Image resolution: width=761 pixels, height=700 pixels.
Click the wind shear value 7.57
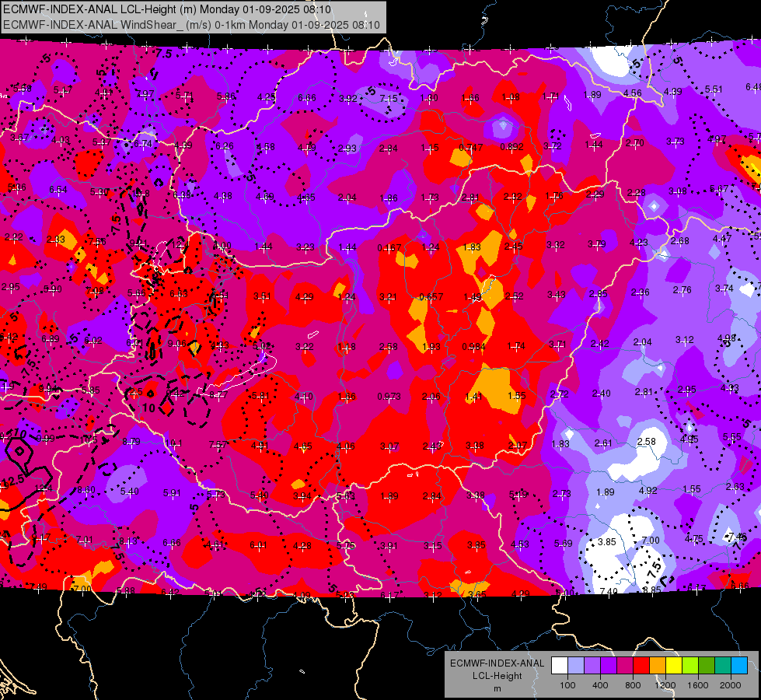click(x=218, y=444)
